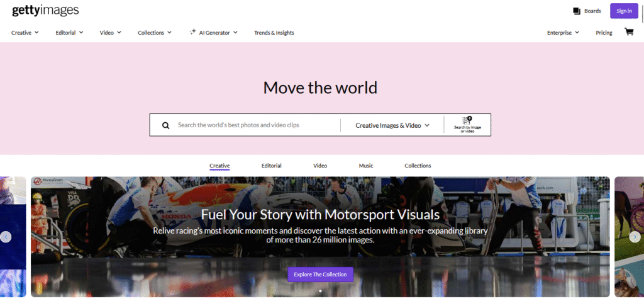
Task: Expand the Creative navigation dropdown
Action: tap(25, 33)
